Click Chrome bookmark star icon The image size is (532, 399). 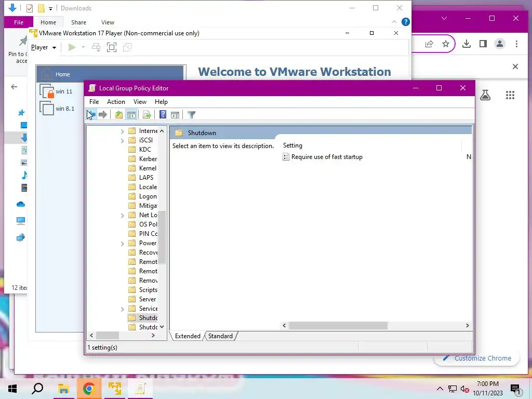(446, 44)
